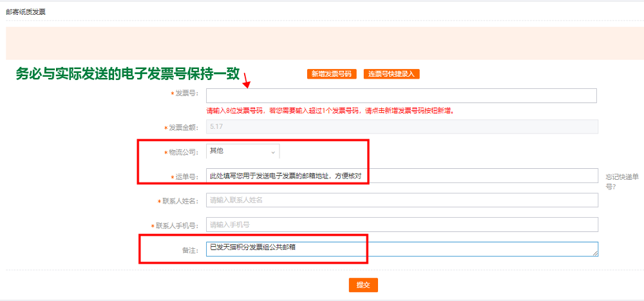Click the 运单号 field label
This screenshot has height=301, width=644.
(186, 177)
